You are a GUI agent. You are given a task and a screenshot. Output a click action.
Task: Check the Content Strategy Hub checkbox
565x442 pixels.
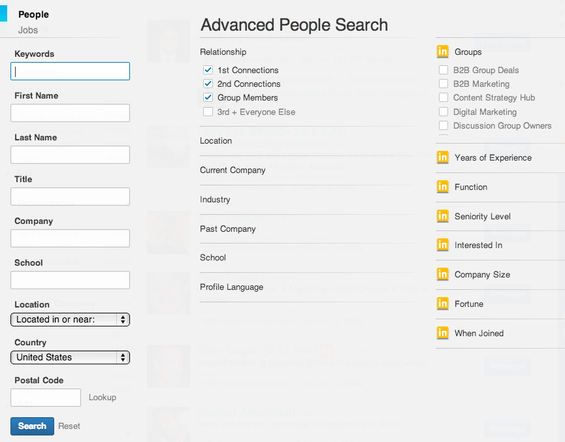pyautogui.click(x=444, y=97)
